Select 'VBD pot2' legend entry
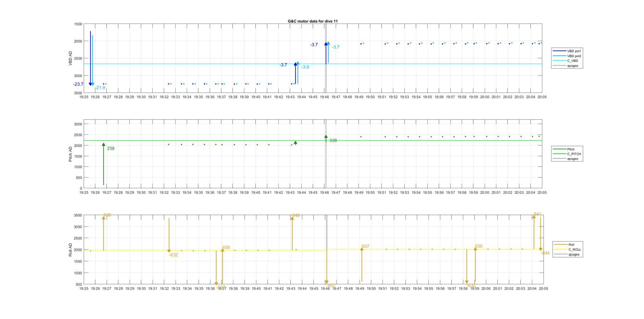The width and height of the screenshot is (644, 319). click(x=567, y=56)
